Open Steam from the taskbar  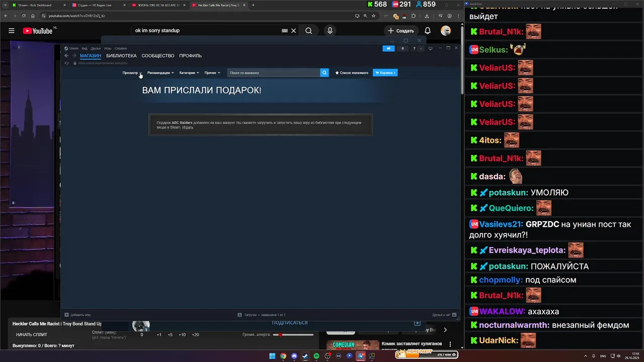point(305,356)
